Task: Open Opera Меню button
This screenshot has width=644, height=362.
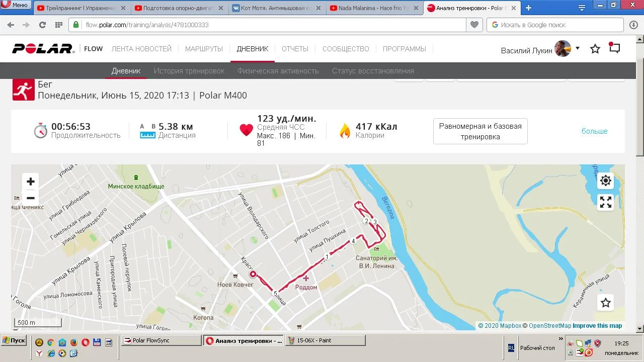Action: (x=16, y=5)
